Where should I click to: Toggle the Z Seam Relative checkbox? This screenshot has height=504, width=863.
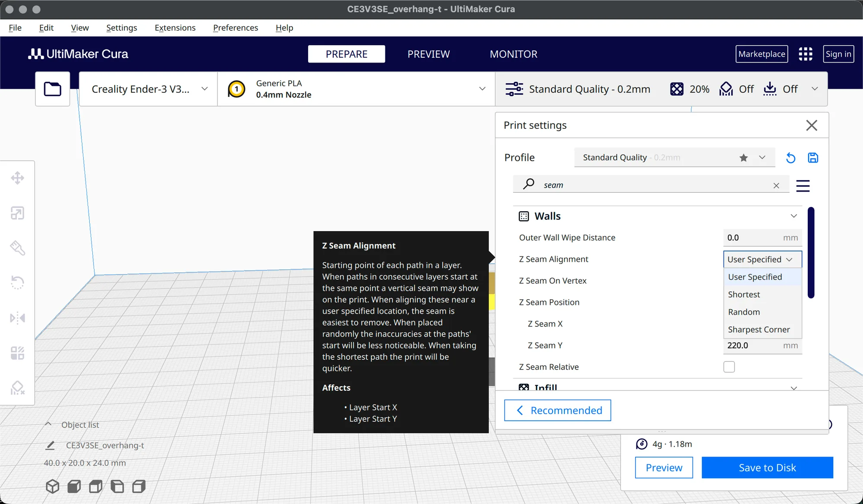coord(729,367)
